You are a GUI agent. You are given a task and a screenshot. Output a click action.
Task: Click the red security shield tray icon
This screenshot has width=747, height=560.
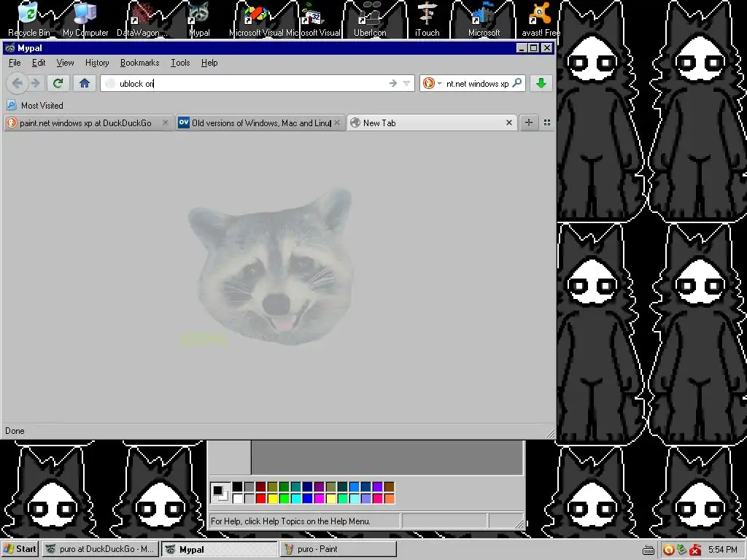(x=695, y=550)
